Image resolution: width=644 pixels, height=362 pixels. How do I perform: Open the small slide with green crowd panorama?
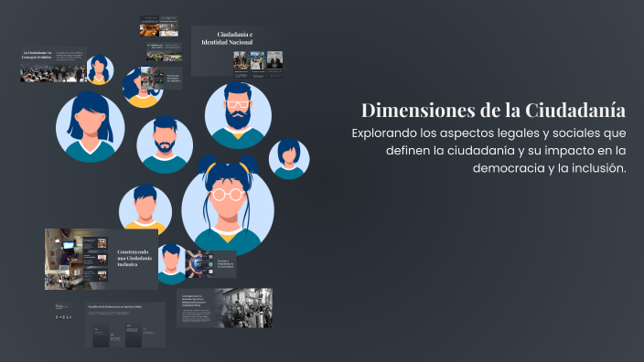click(165, 52)
